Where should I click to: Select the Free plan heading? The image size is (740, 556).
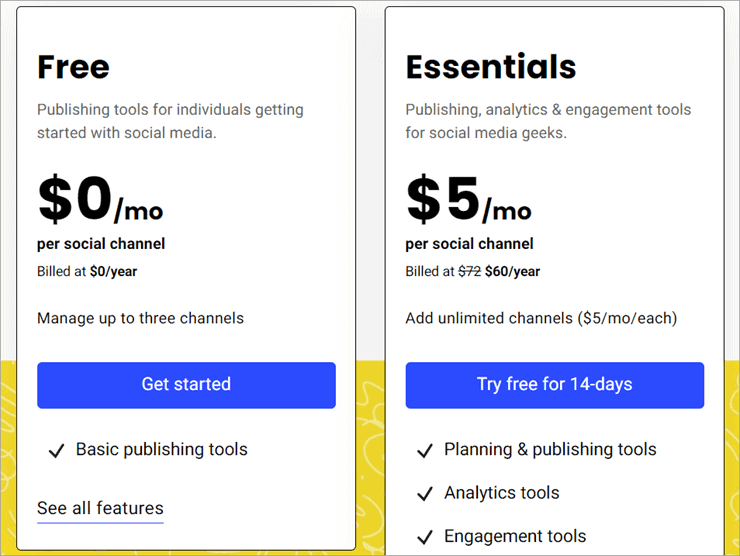tap(73, 66)
